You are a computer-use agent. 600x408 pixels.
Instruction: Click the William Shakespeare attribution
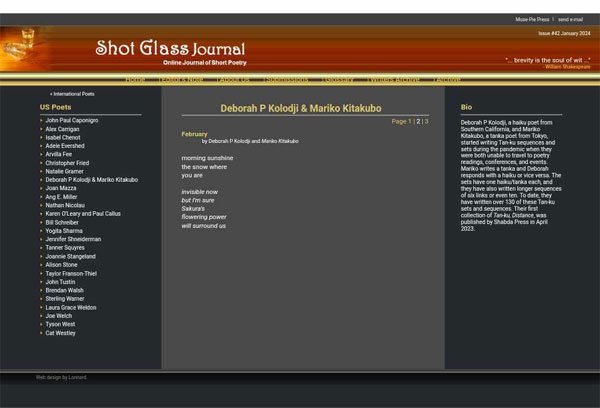(x=567, y=67)
